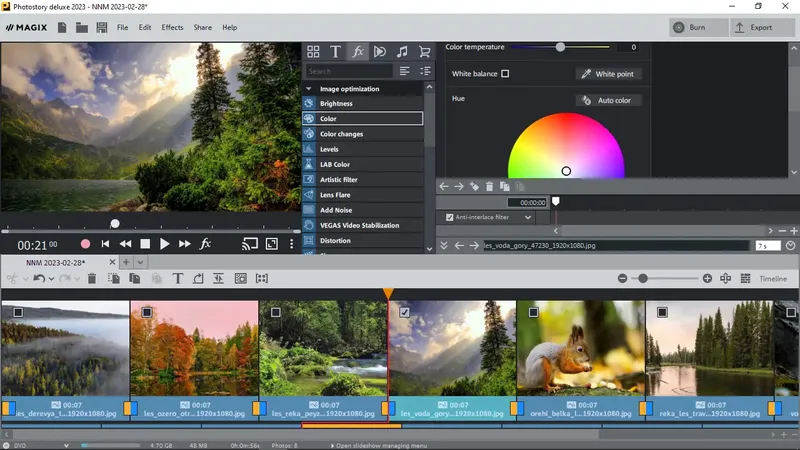Open the undo history dropdown arrow
800x450 pixels.
51,279
